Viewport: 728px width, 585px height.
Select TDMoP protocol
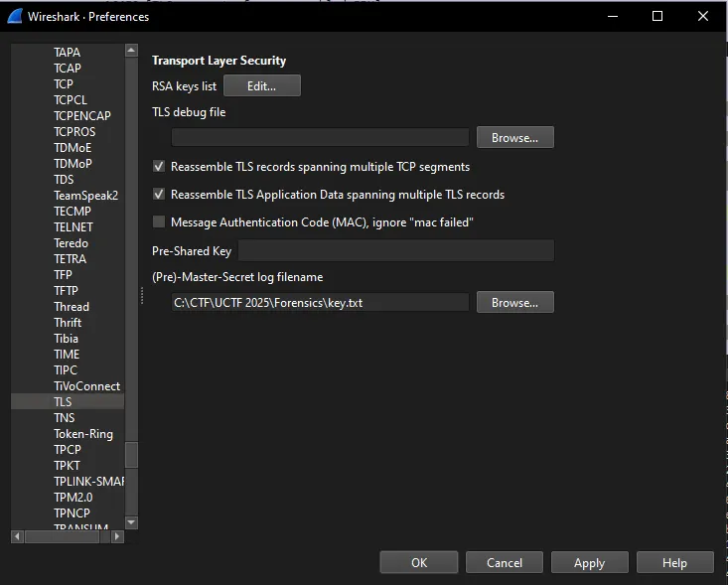73,164
